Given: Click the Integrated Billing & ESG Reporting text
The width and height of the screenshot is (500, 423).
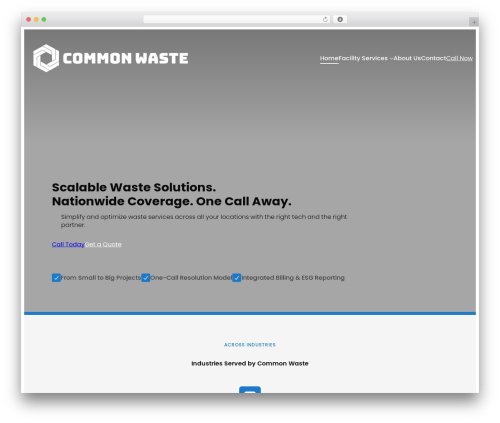Looking at the screenshot, I should coord(293,278).
